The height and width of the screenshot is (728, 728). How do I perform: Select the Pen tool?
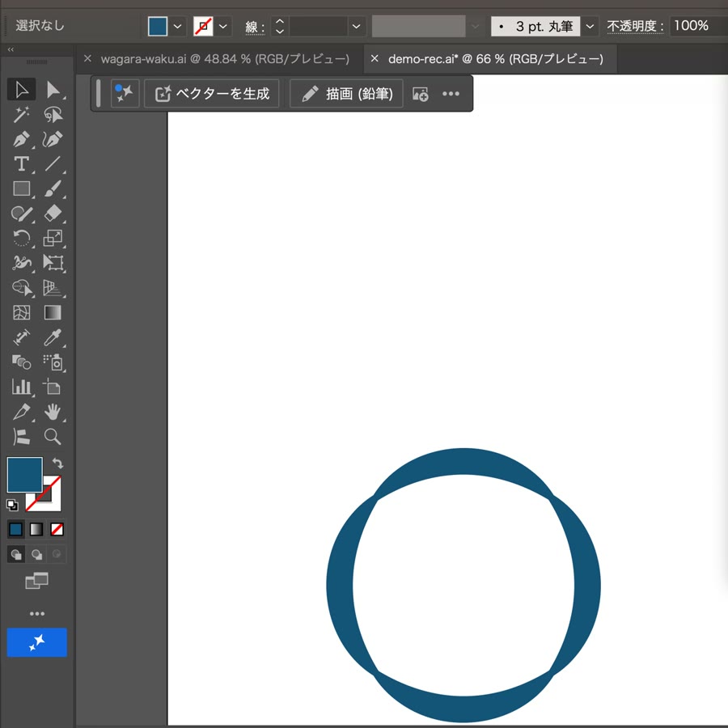[x=21, y=139]
